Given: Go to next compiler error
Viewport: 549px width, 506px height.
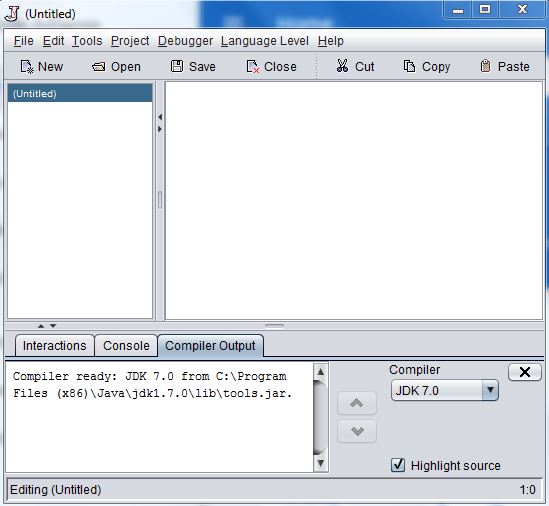Looking at the screenshot, I should coord(357,431).
